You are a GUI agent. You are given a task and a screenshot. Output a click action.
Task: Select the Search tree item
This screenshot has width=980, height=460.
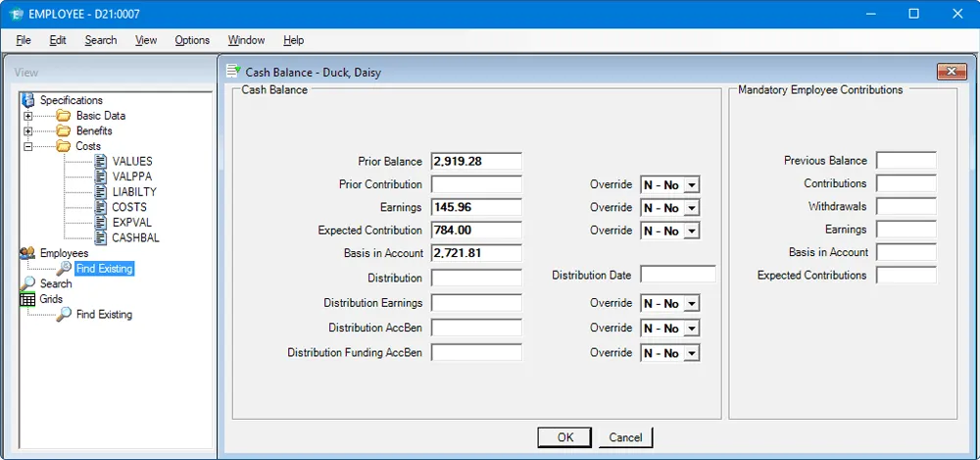56,283
